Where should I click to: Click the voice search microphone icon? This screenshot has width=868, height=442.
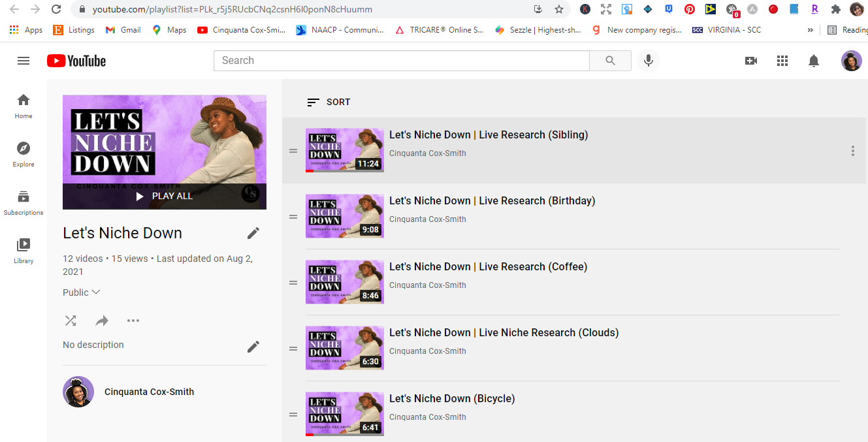[649, 61]
